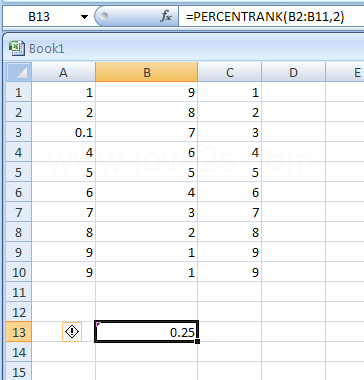This screenshot has width=364, height=380.
Task: Select column B header
Action: (x=147, y=72)
